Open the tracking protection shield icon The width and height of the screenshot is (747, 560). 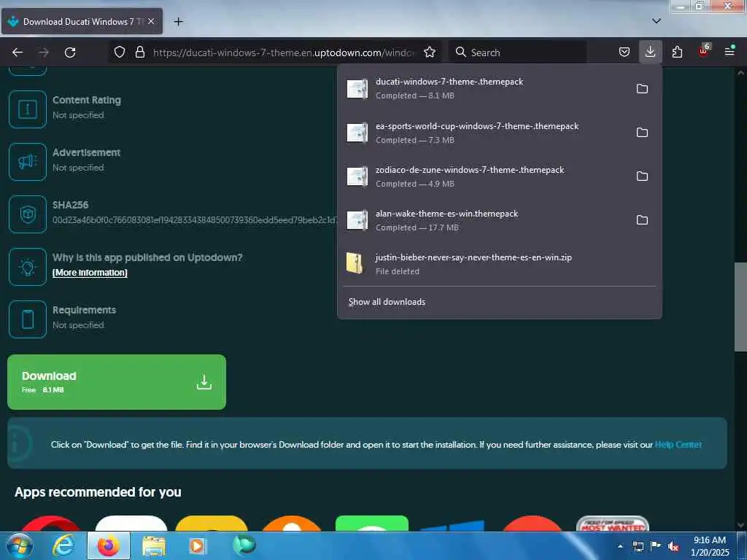coord(120,52)
